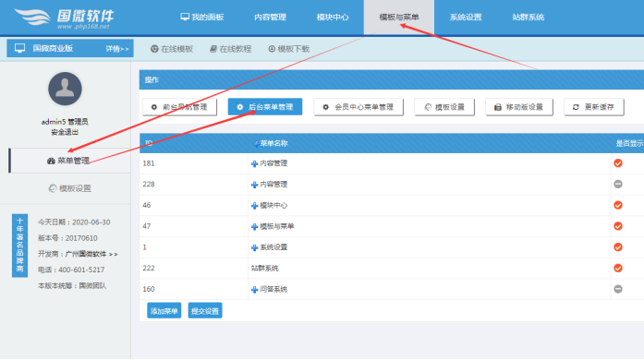This screenshot has height=360, width=644.
Task: Open 在线教程 book icon link
Action: click(x=230, y=49)
